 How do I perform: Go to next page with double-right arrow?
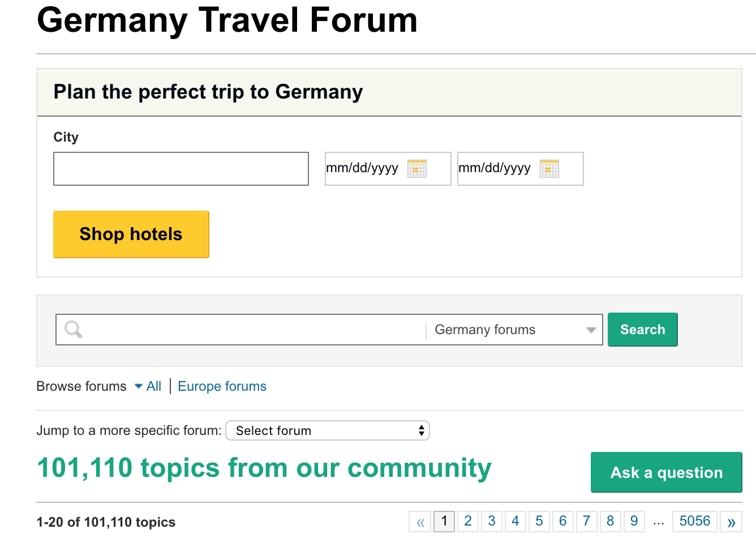[731, 522]
